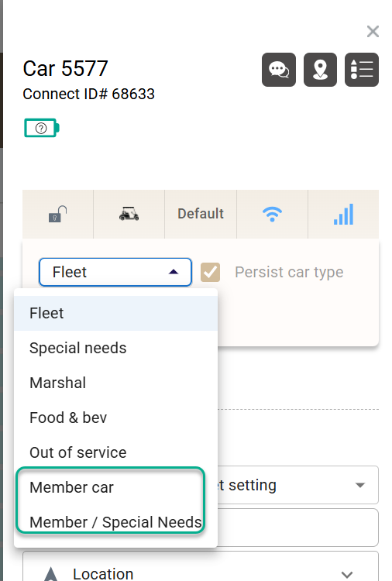This screenshot has height=581, width=392.
Task: Choose Fleet from the list
Action: click(x=115, y=313)
